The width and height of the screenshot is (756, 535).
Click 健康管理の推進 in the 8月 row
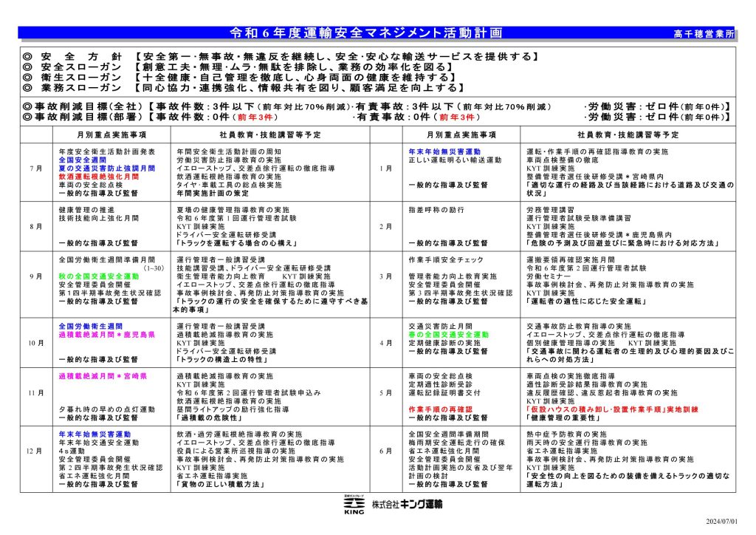coord(87,210)
